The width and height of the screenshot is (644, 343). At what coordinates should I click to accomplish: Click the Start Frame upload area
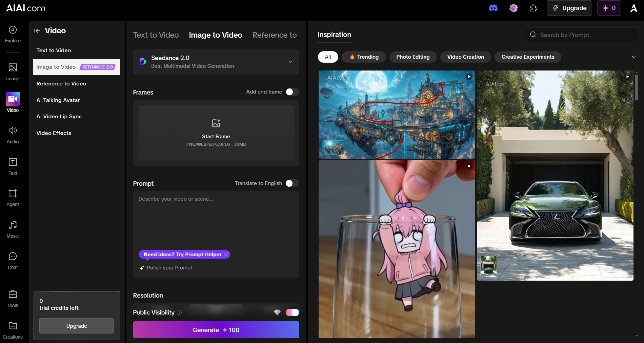(x=216, y=133)
